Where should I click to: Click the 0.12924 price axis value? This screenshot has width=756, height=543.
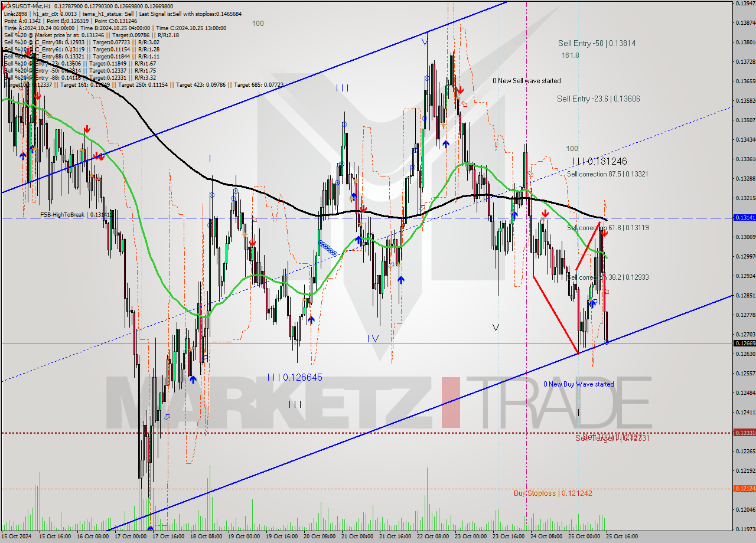coord(746,276)
